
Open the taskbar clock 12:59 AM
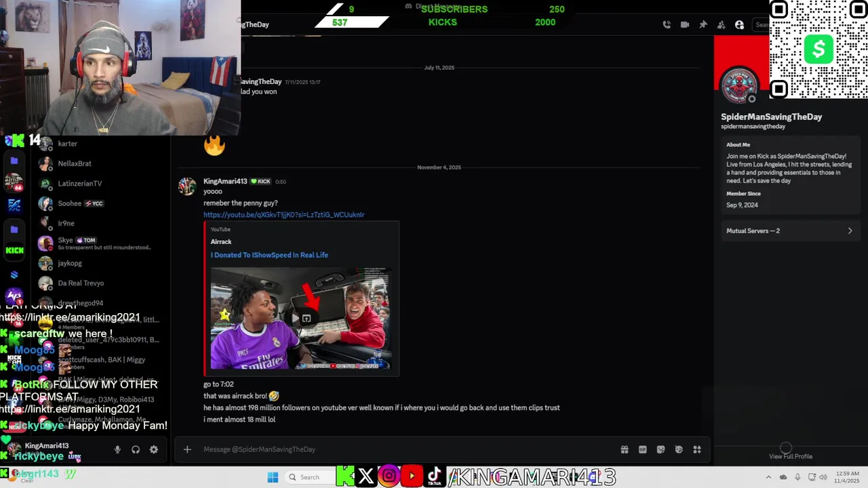click(x=848, y=476)
